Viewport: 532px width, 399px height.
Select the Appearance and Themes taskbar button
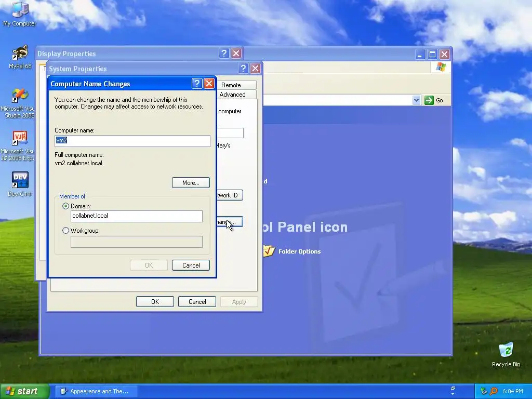tap(96, 391)
